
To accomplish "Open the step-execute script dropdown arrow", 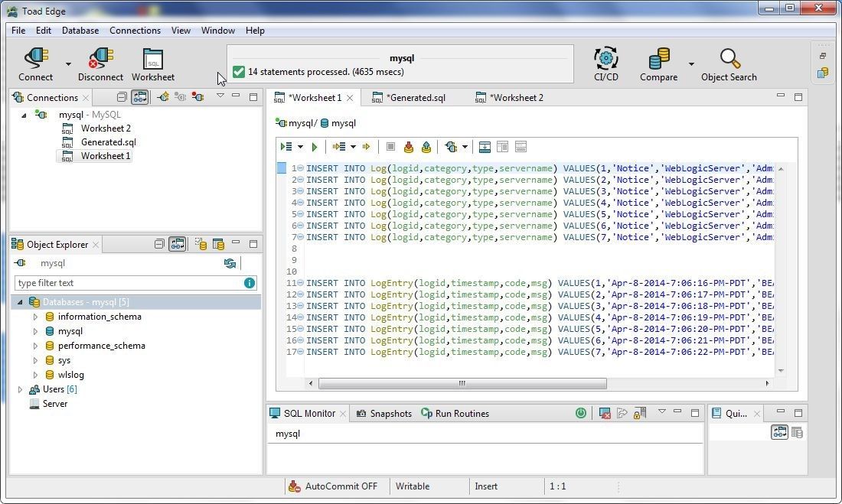I will pyautogui.click(x=353, y=147).
